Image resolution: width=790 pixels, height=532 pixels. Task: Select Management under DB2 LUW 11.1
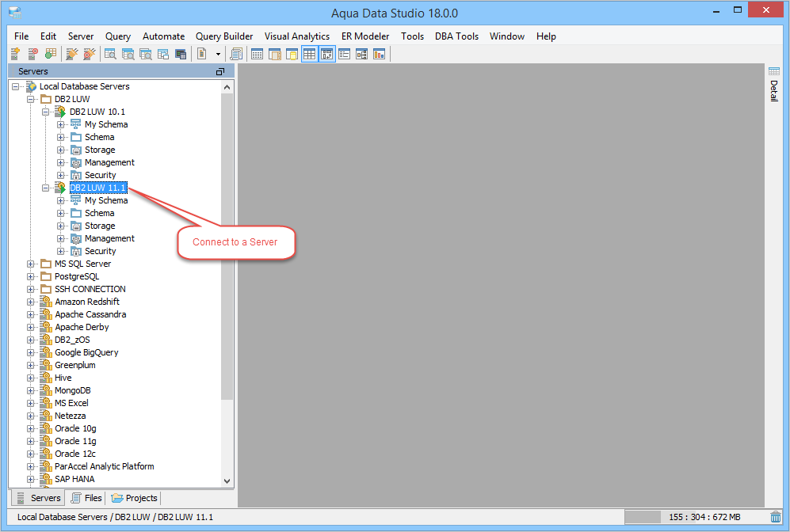click(109, 238)
